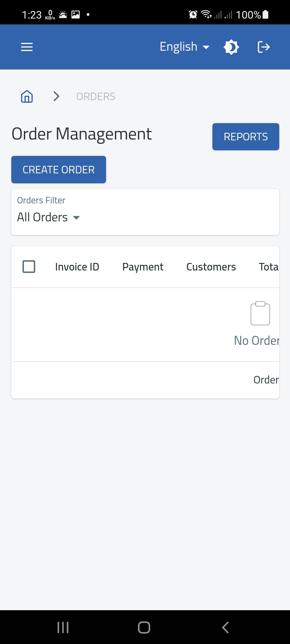Screen dimensions: 290x644
Task: Check the select-all orders checkbox
Action: (x=29, y=267)
